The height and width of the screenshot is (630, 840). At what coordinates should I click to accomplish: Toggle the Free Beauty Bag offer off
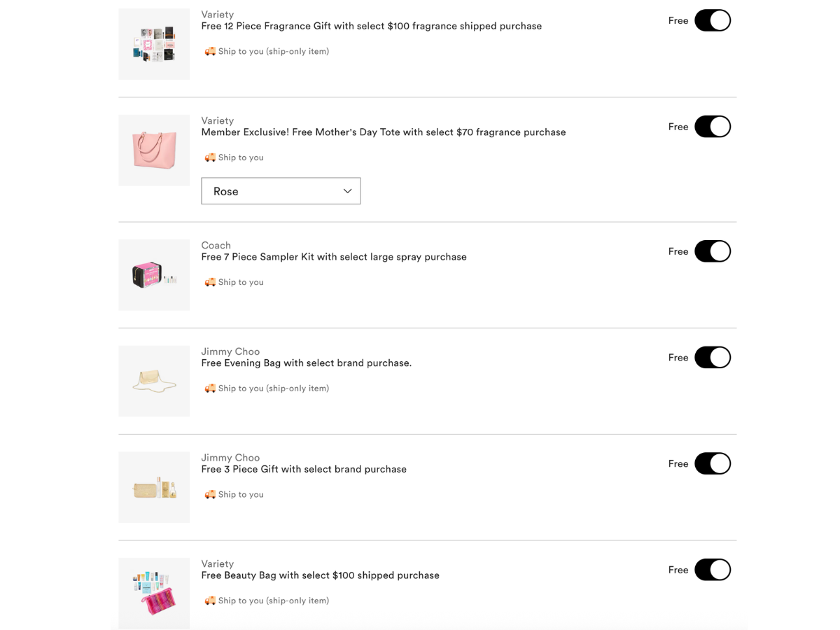[713, 569]
